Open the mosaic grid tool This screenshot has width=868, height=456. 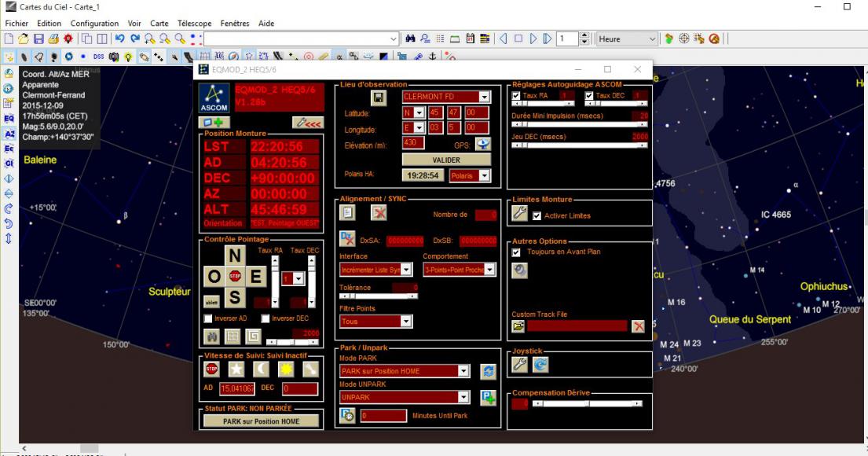click(233, 336)
